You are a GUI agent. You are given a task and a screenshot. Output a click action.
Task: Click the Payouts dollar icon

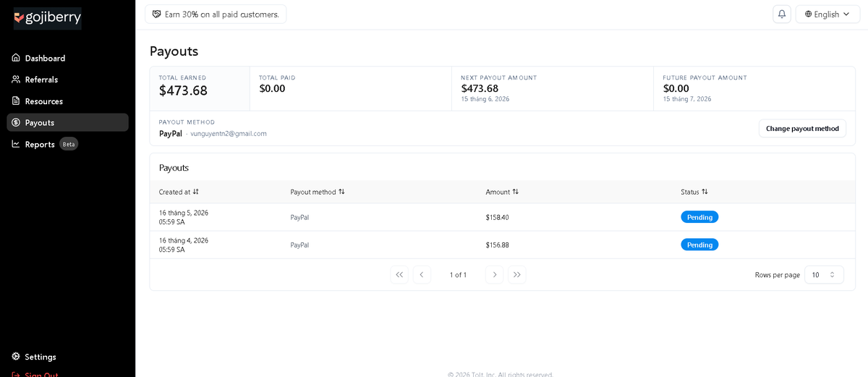(16, 122)
